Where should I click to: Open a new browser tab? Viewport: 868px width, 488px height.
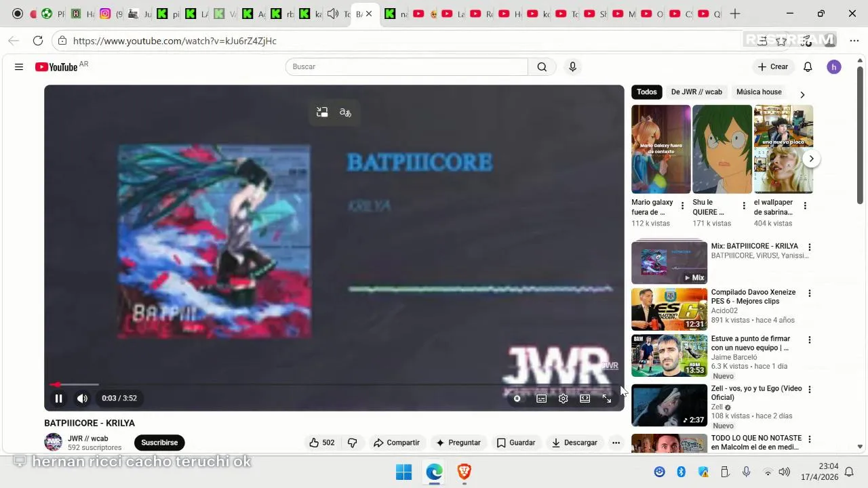[735, 14]
